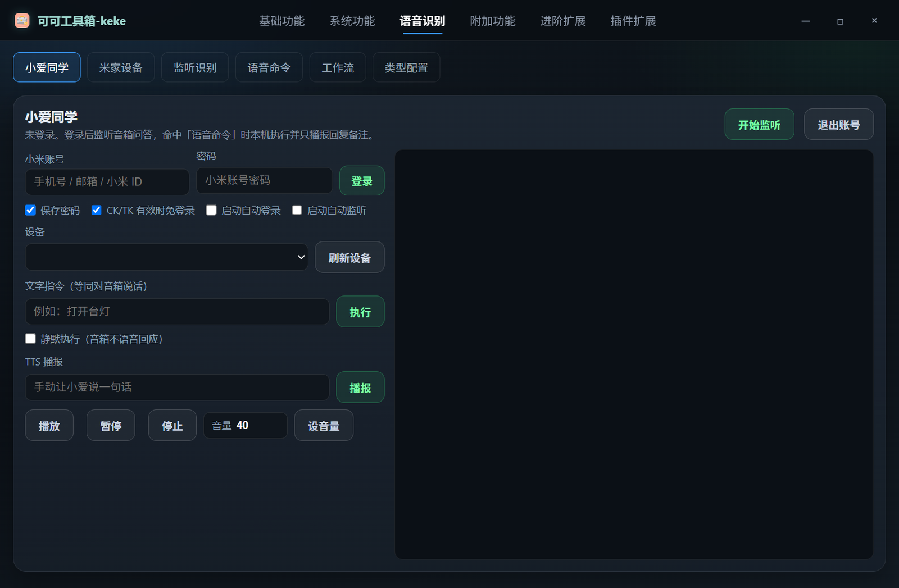Click the 登录 button
Viewport: 899px width, 588px height.
(362, 181)
